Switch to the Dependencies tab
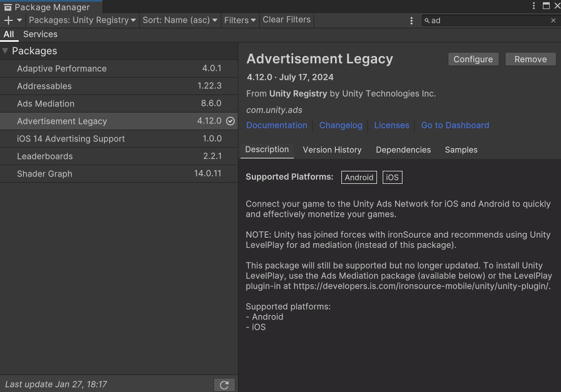561x392 pixels. point(403,150)
